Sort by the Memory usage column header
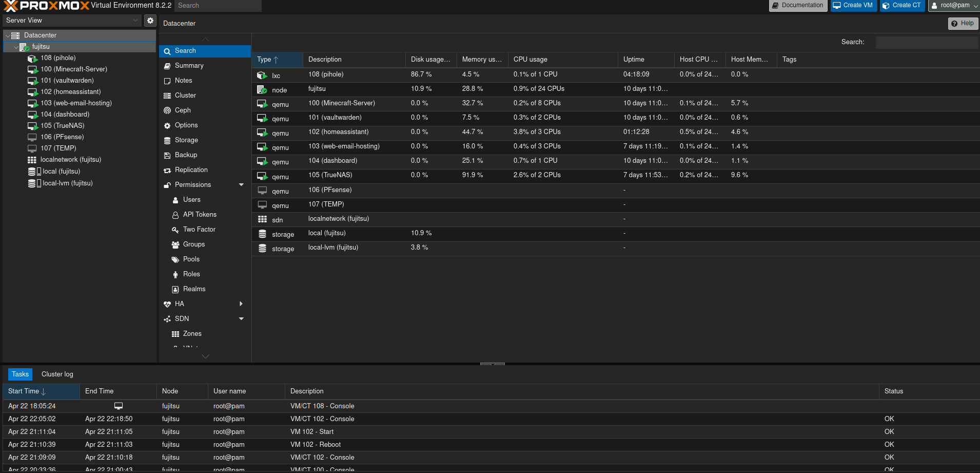This screenshot has width=980, height=473. (x=482, y=60)
